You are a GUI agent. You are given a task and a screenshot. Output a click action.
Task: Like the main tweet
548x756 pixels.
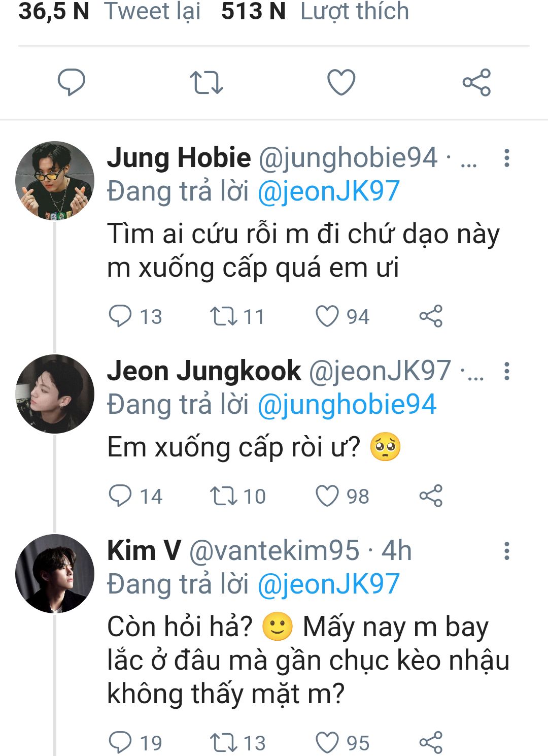click(341, 82)
